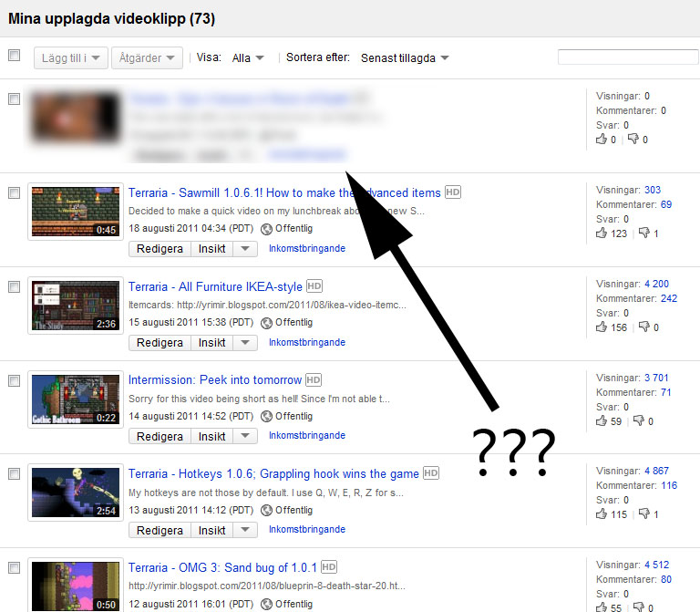Check the box for the Sawmill 1.0.6.1 video
This screenshot has width=700, height=612.
[15, 193]
